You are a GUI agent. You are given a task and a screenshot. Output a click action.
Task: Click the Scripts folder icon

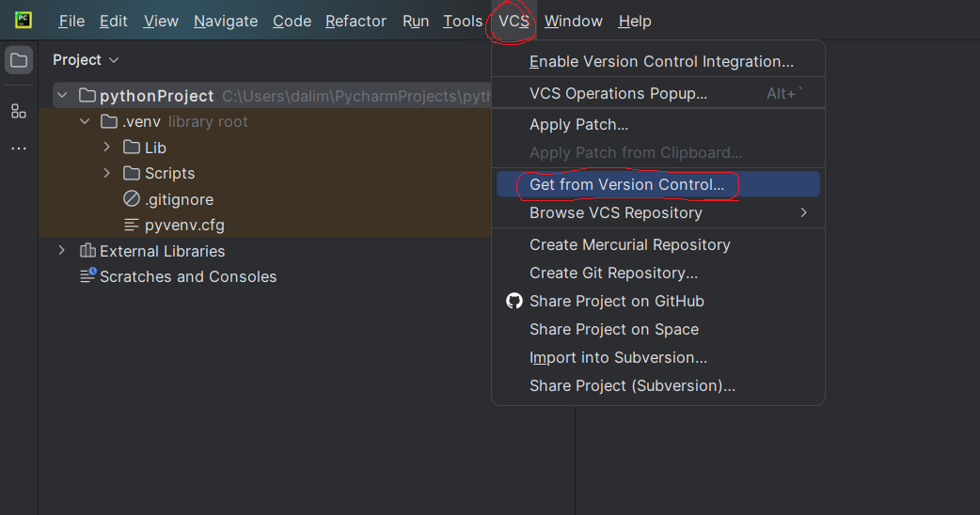click(132, 173)
